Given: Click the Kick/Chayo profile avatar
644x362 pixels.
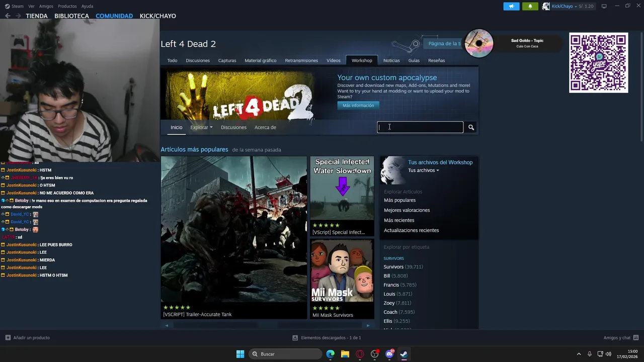Looking at the screenshot, I should click(546, 6).
